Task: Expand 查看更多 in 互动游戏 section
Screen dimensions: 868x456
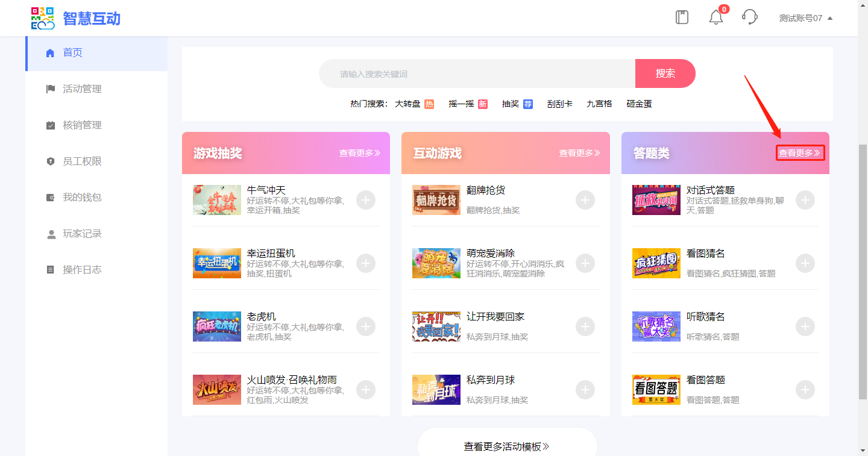Action: point(579,153)
